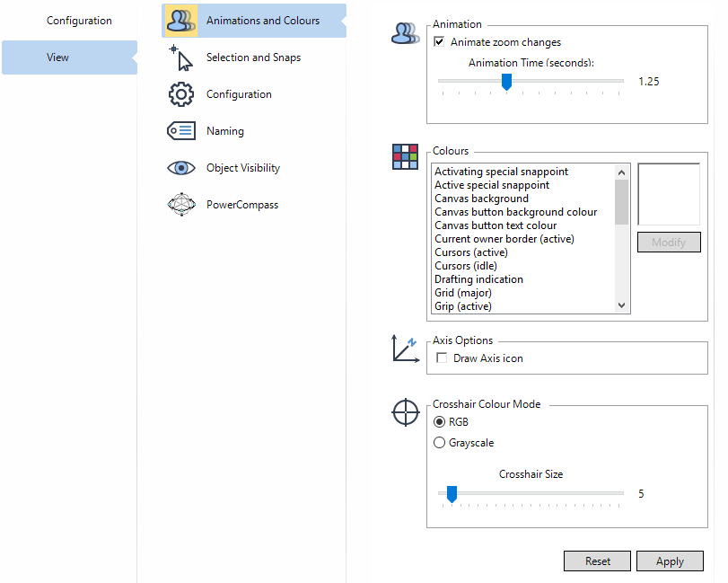Click the Selection and Snaps cursor icon
728x583 pixels.
click(181, 57)
